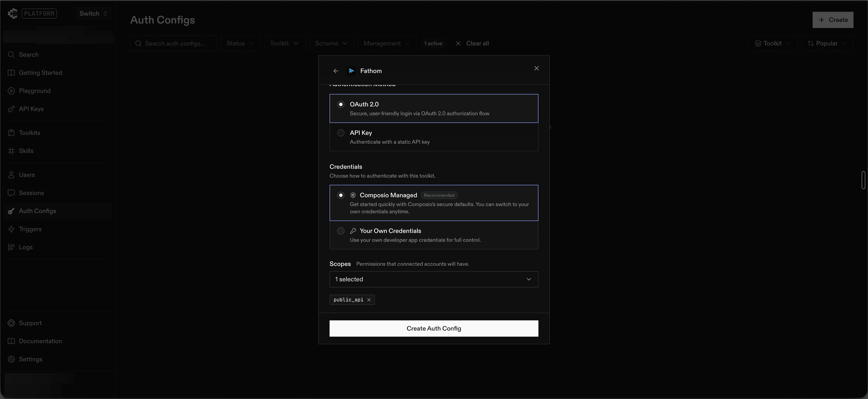Viewport: 868px width, 399px height.
Task: Click the Composio logo icon
Action: coord(12,14)
